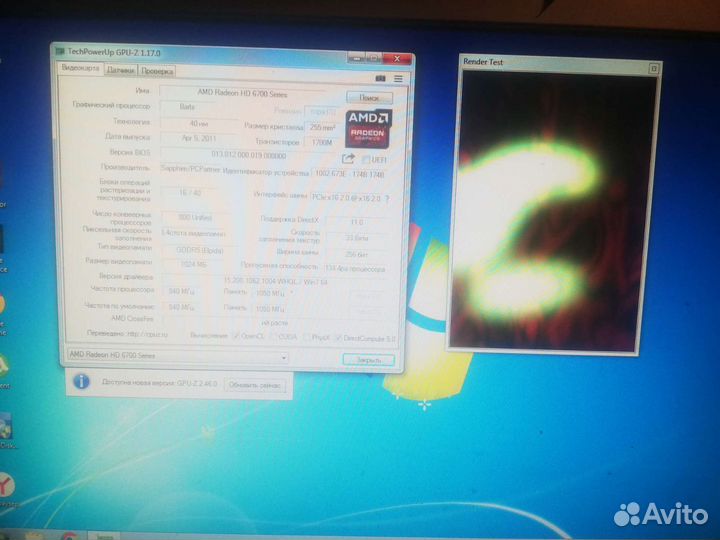Image resolution: width=720 pixels, height=540 pixels.
Task: Click the 1024 MB memory size value
Action: pos(195,264)
